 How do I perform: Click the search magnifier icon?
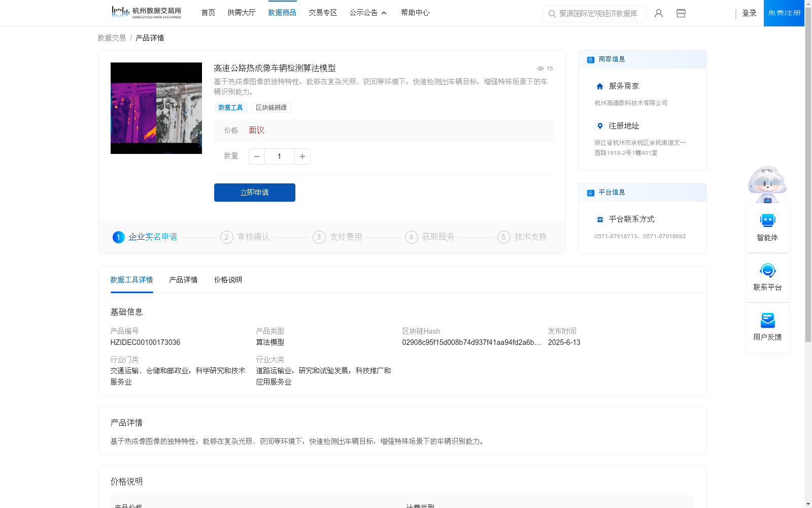coord(552,14)
